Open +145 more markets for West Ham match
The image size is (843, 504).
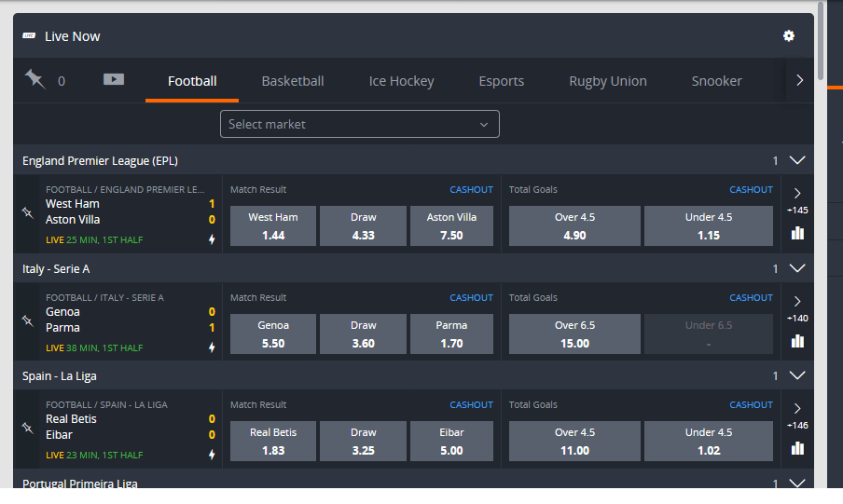(x=797, y=211)
